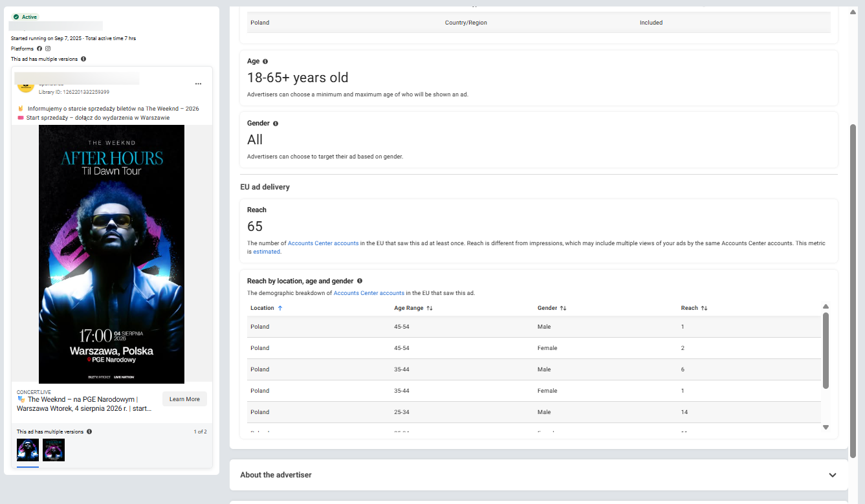Viewport: 865px width, 504px height.
Task: Open Accounts Center accounts link in demographic breakdown
Action: coord(369,293)
